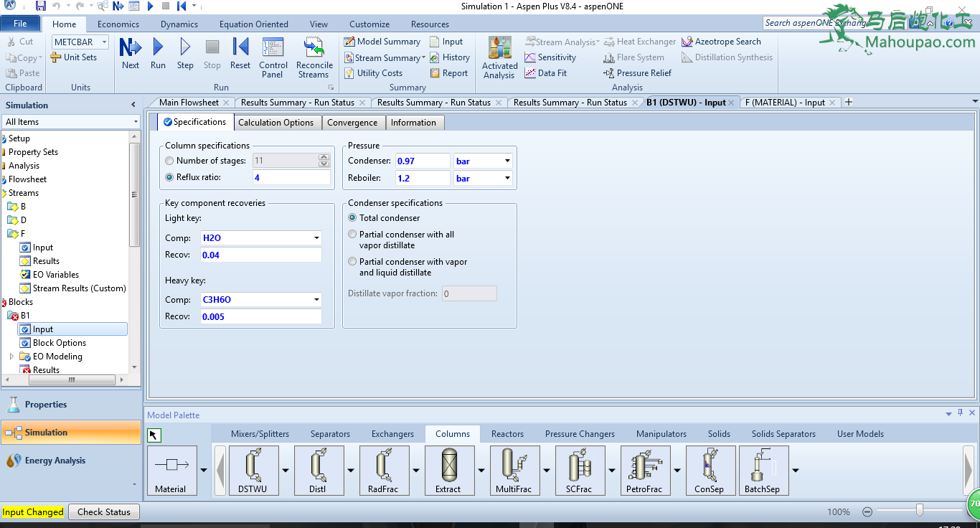This screenshot has height=528, width=980.
Task: Select the MultiFrac column model
Action: pos(514,471)
